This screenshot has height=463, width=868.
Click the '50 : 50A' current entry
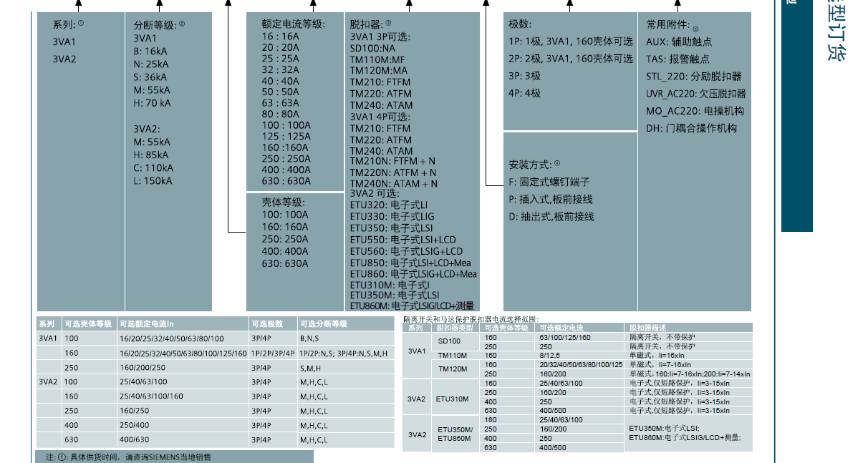tap(281, 92)
